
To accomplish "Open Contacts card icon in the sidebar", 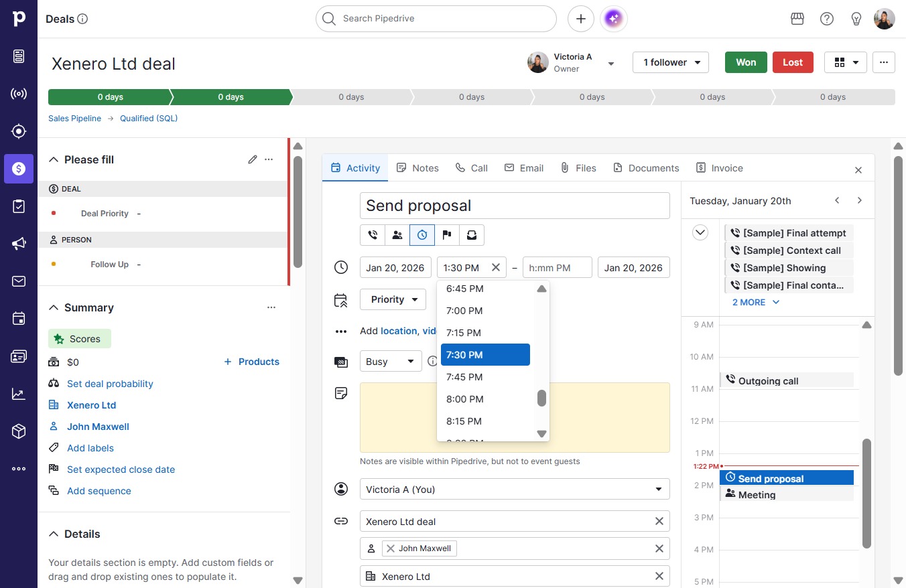I will pos(19,356).
